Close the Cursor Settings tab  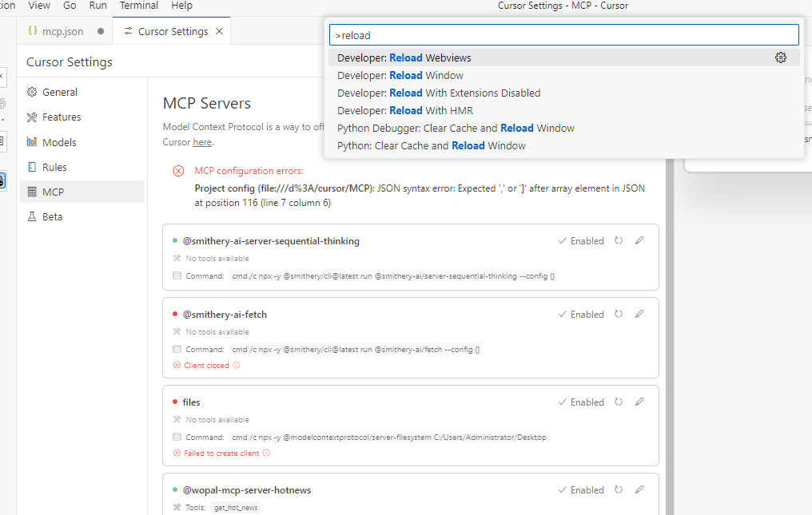tap(219, 32)
